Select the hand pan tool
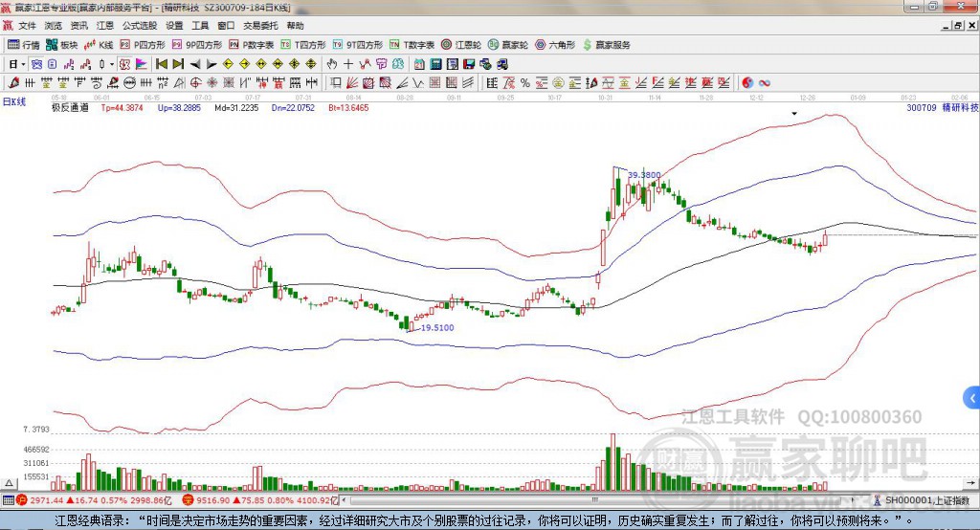 coord(331,64)
